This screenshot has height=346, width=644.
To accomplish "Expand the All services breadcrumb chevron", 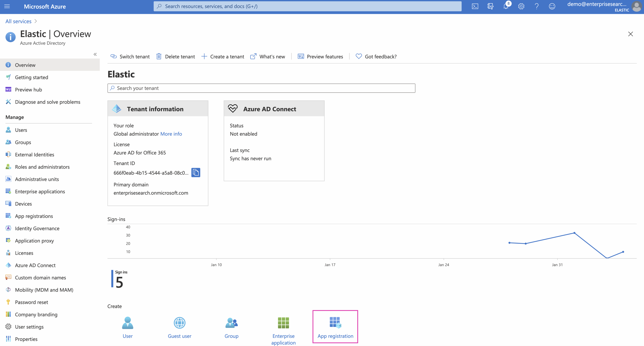I will (35, 21).
